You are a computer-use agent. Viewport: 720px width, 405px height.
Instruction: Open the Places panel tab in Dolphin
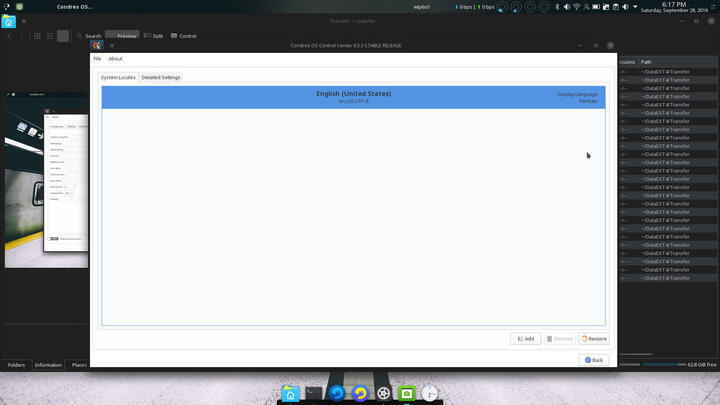79,365
